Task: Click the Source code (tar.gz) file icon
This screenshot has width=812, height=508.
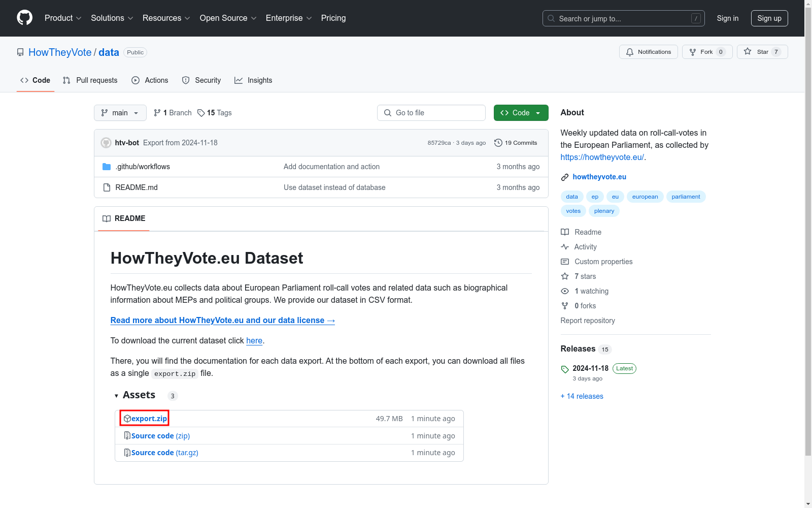Action: point(127,453)
